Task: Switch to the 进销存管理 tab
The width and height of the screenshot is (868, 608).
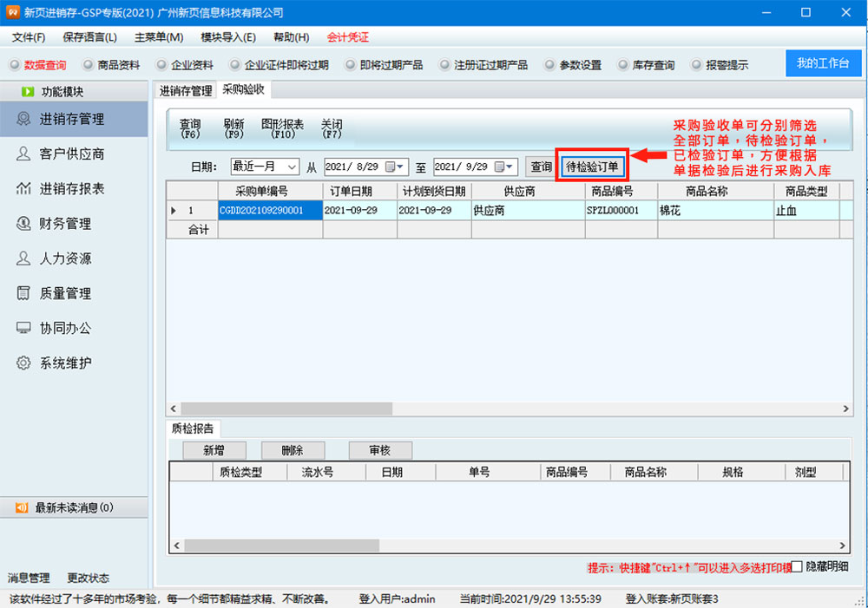Action: 186,90
